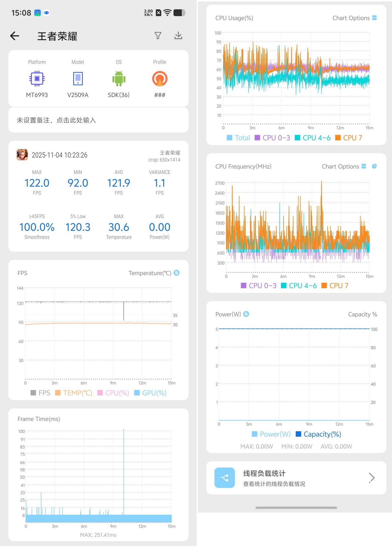Open the filter funnel icon
The height and width of the screenshot is (547, 392).
tap(158, 36)
